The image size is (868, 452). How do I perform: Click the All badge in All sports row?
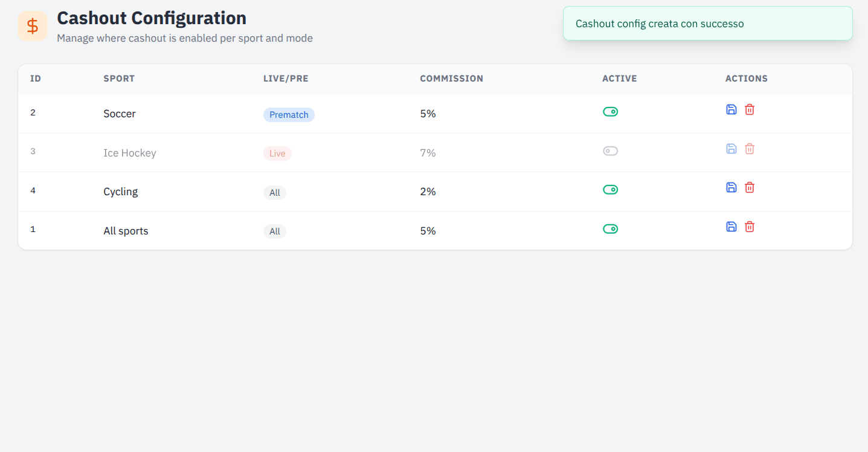tap(275, 231)
